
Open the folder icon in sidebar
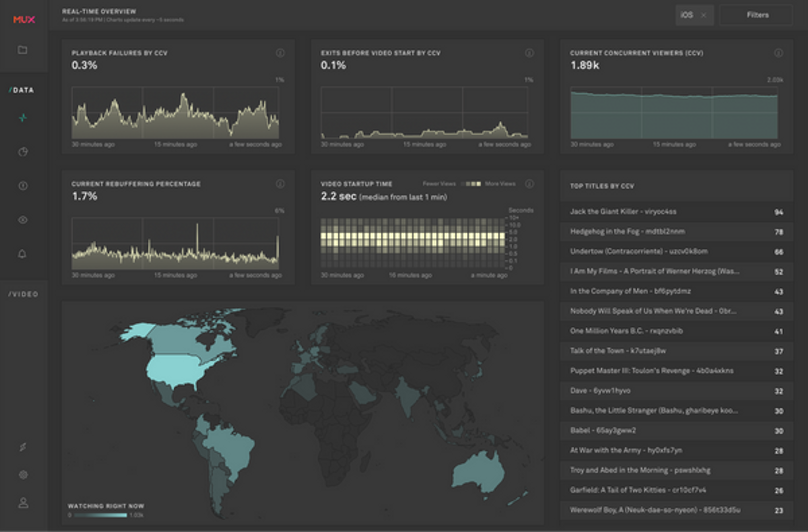point(23,50)
